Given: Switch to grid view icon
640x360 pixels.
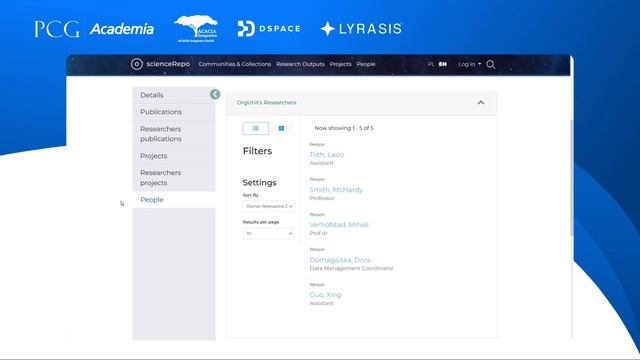Looking at the screenshot, I should pyautogui.click(x=281, y=128).
